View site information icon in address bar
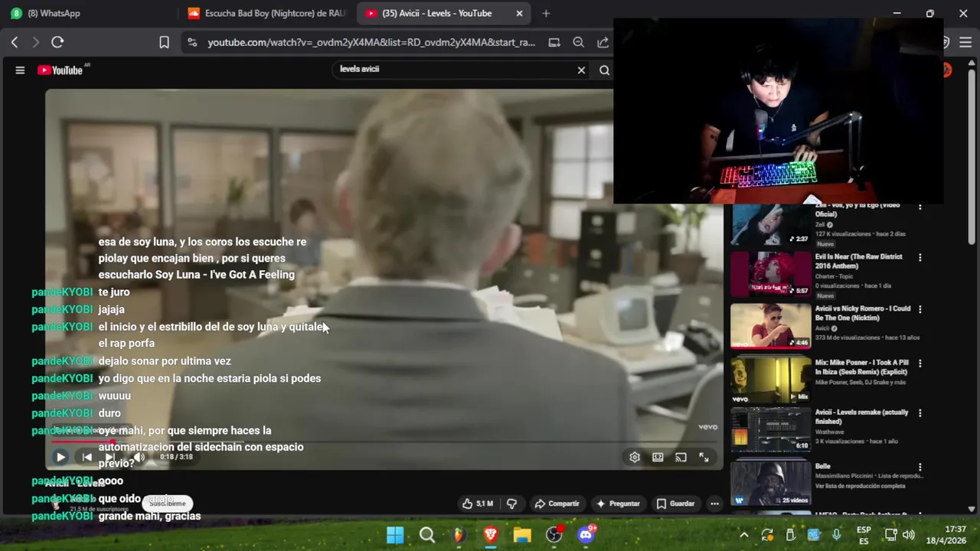The width and height of the screenshot is (980, 551). click(192, 42)
